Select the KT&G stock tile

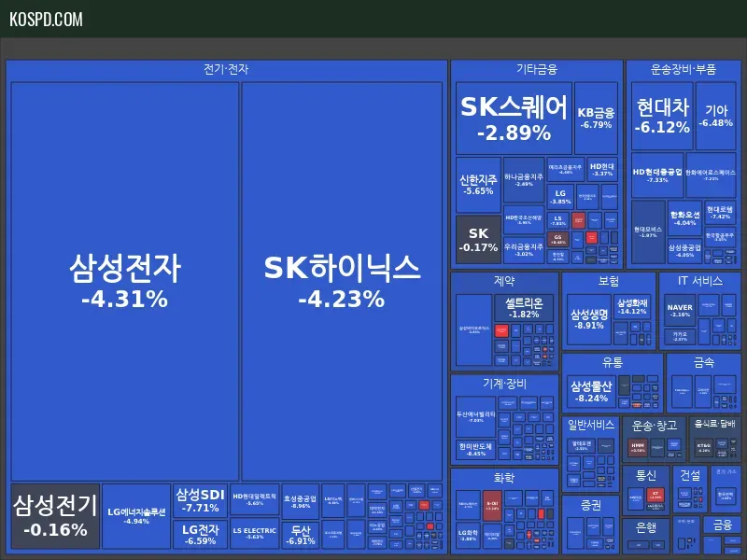704,448
